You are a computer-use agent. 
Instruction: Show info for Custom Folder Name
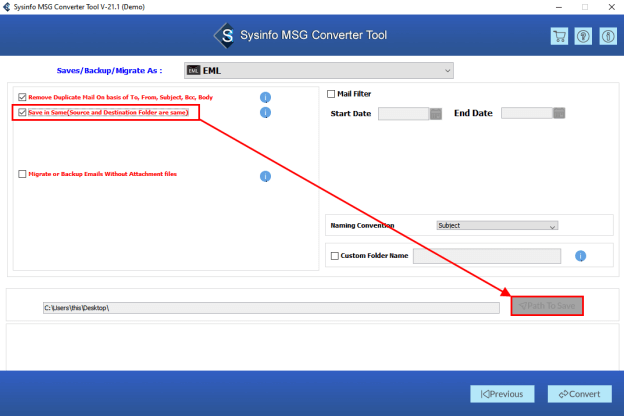tap(581, 256)
